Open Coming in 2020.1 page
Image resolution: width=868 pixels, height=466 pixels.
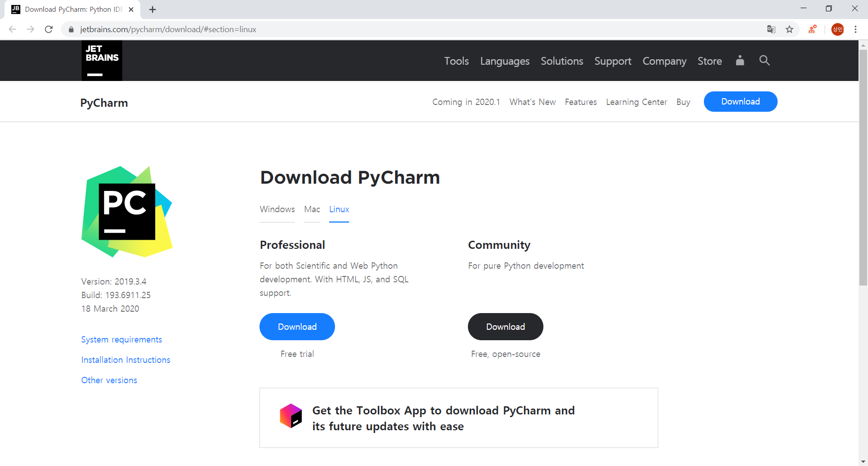coord(466,102)
